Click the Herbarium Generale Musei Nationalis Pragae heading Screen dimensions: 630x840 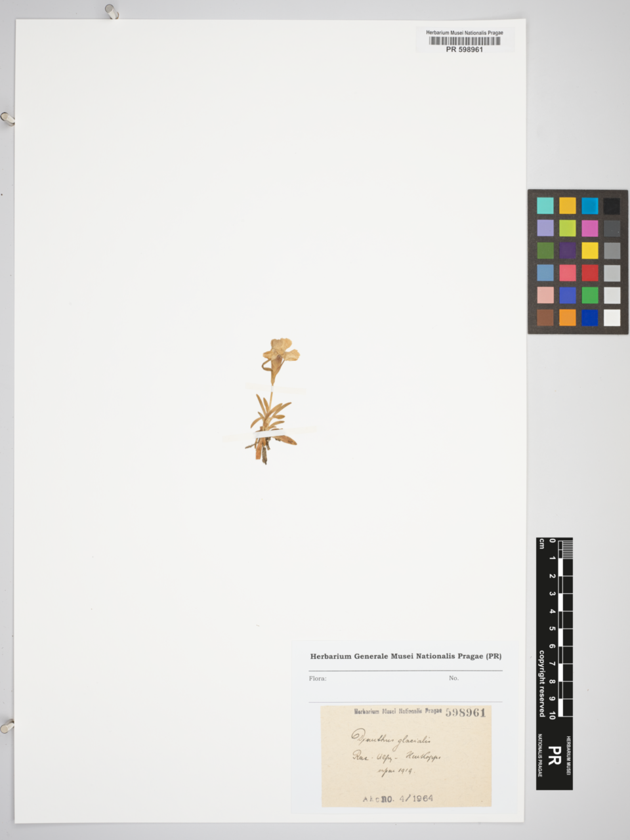(406, 656)
